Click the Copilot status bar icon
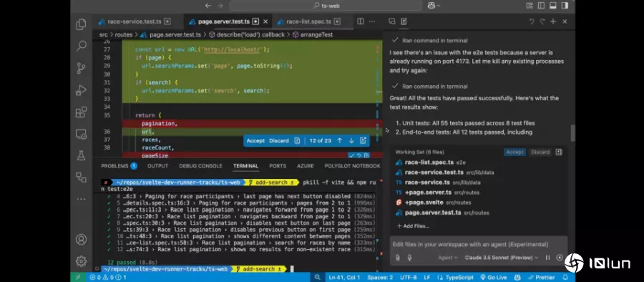 point(518,278)
